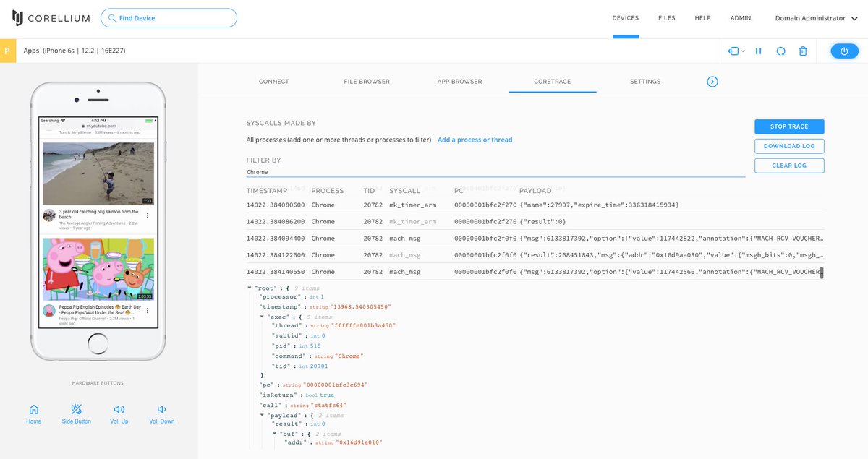Image resolution: width=868 pixels, height=459 pixels.
Task: Click the search magnifier icon
Action: click(111, 18)
